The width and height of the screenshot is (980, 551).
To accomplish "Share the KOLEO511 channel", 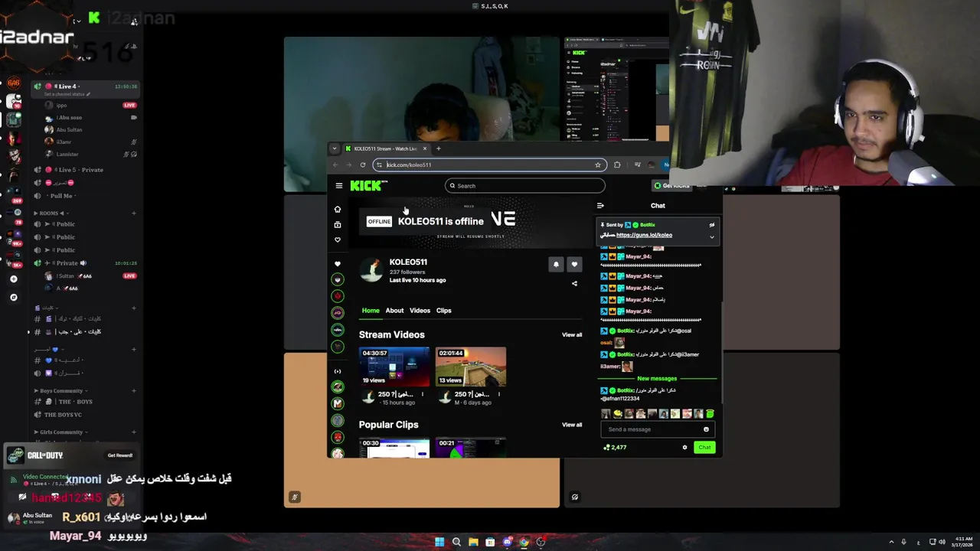I will [x=574, y=283].
